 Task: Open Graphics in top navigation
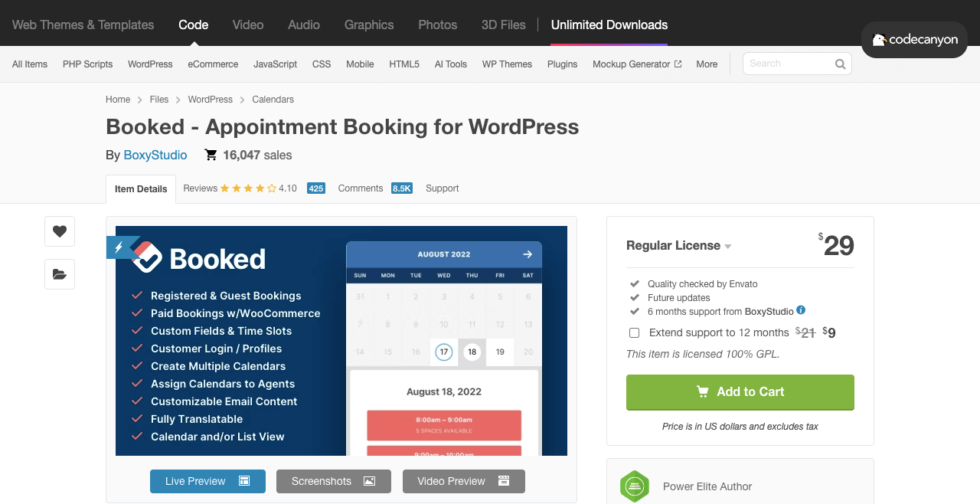point(369,25)
